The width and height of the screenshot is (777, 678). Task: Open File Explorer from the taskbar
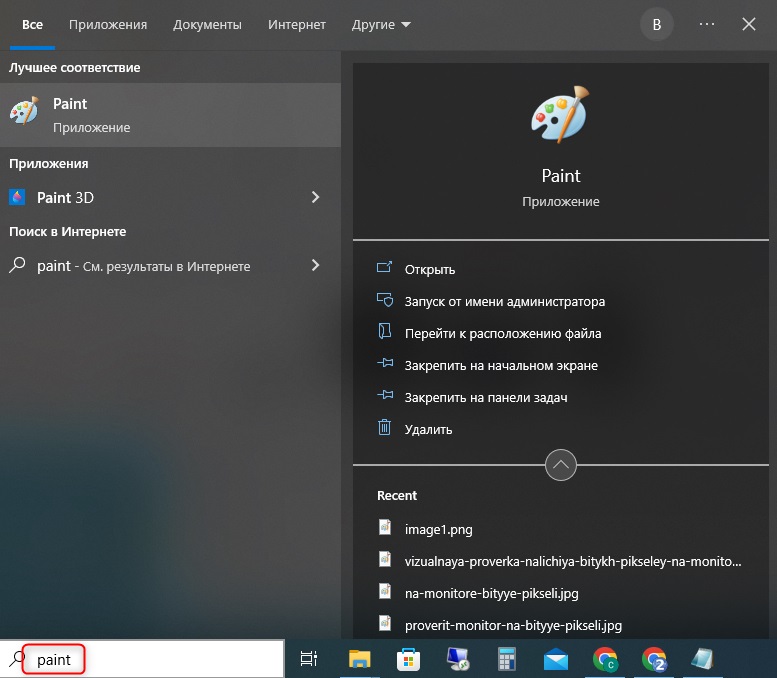[x=360, y=659]
